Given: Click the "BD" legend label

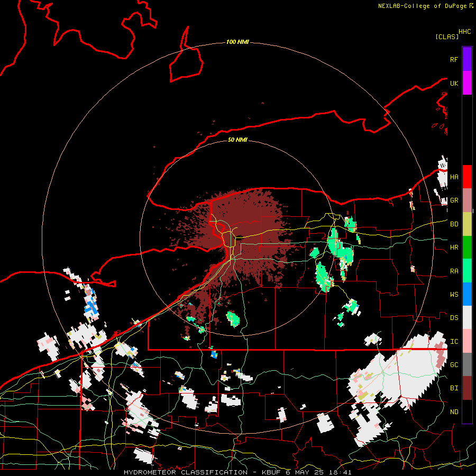Looking at the screenshot, I should [x=454, y=224].
